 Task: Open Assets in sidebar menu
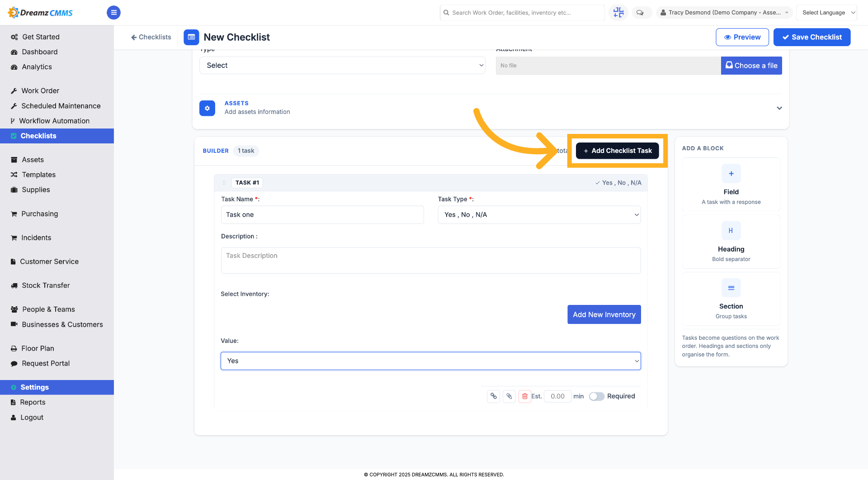point(33,160)
